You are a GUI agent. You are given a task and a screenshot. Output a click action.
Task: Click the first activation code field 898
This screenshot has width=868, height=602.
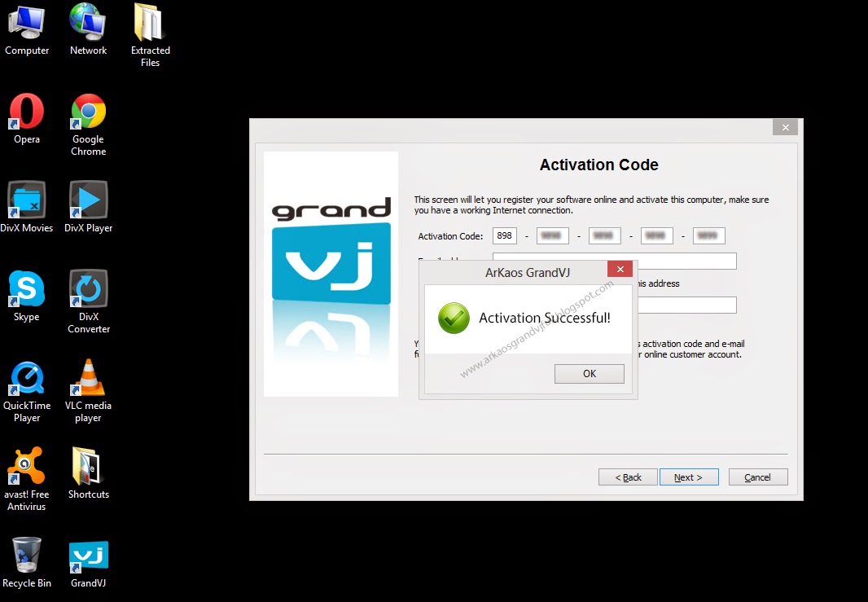point(504,235)
